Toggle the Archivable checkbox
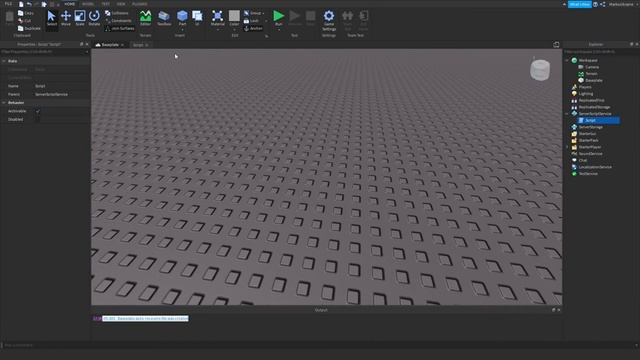The height and width of the screenshot is (360, 640). [38, 111]
